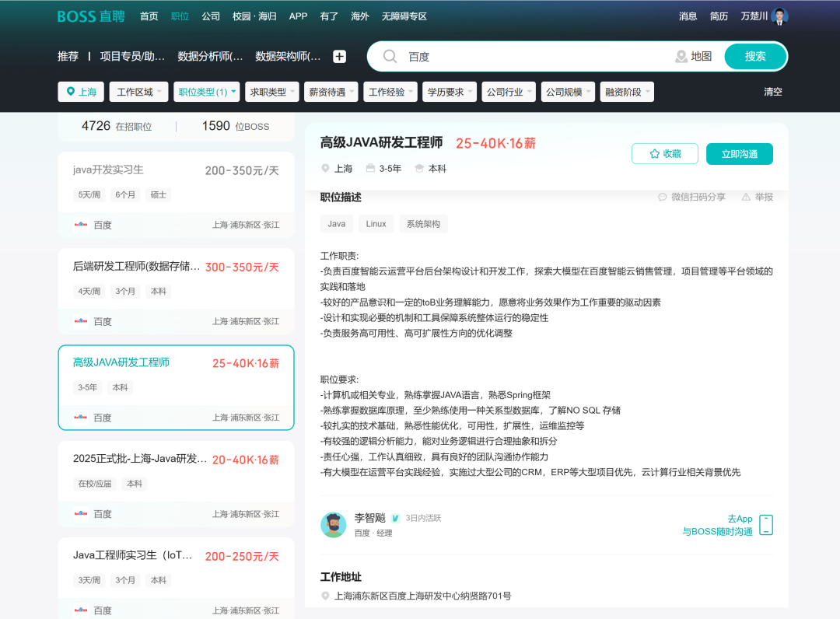Open 后端研发工程师(数据存储… job card
The image size is (840, 619).
pyautogui.click(x=176, y=290)
